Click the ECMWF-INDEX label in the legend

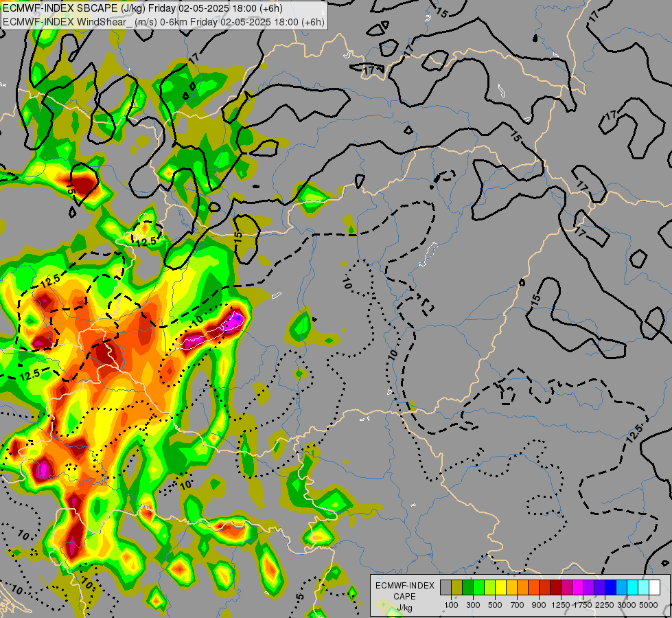click(404, 586)
